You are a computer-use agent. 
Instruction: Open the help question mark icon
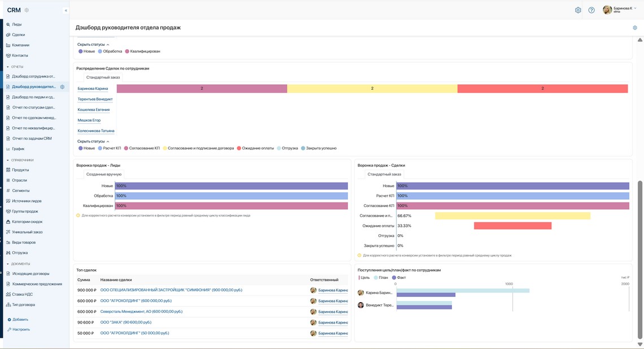pos(591,10)
